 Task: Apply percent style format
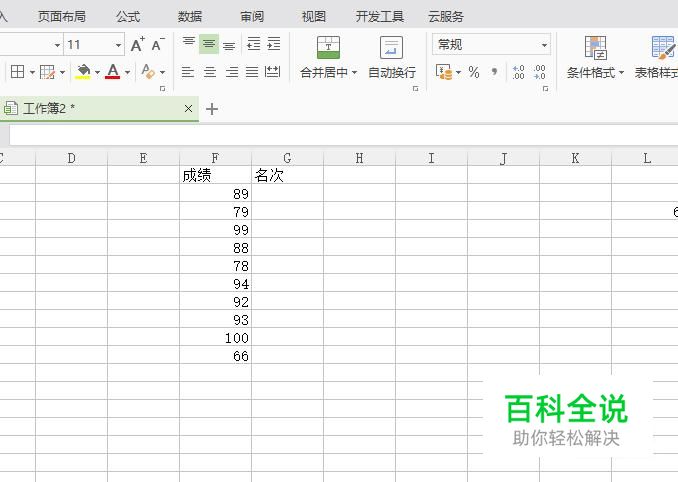coord(474,72)
